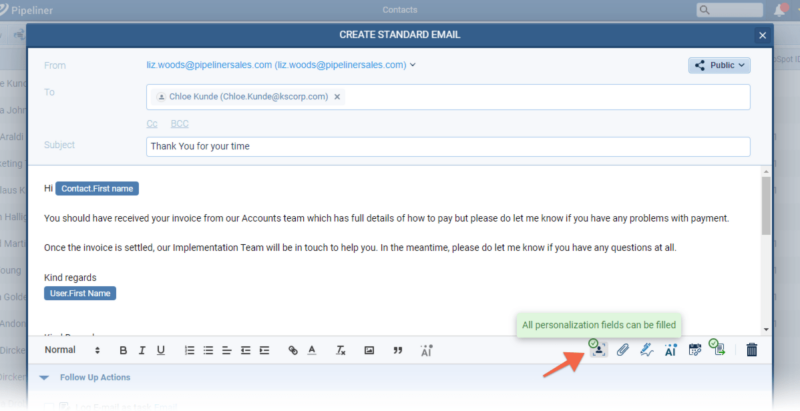The width and height of the screenshot is (800, 411).
Task: Click the text color icon
Action: coord(312,350)
